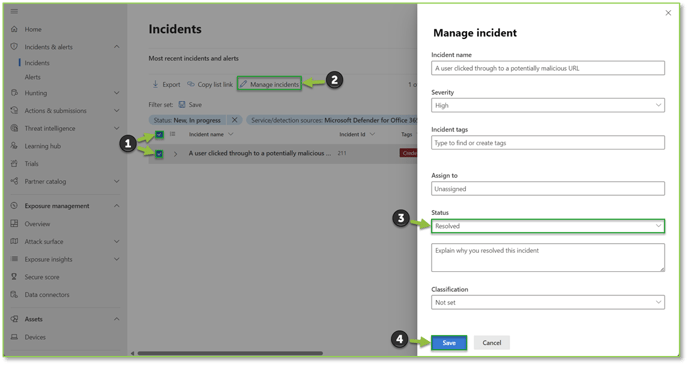Viewport: 688px width, 365px height.
Task: Click the blue Save button
Action: pyautogui.click(x=449, y=343)
